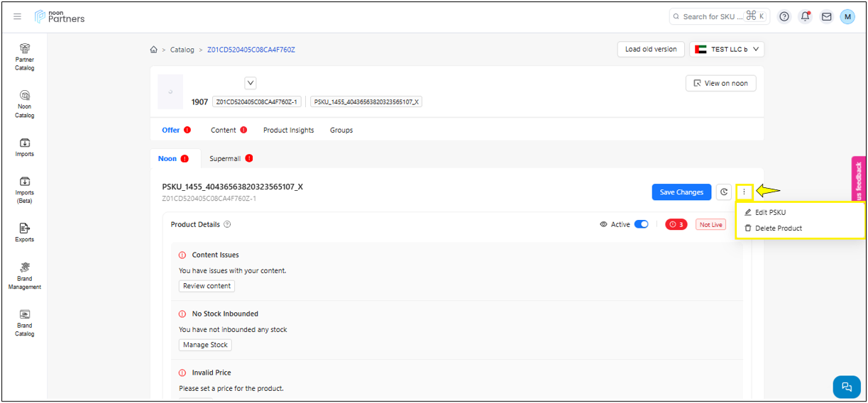Toggle the Active switch off
The image size is (868, 403).
[641, 224]
